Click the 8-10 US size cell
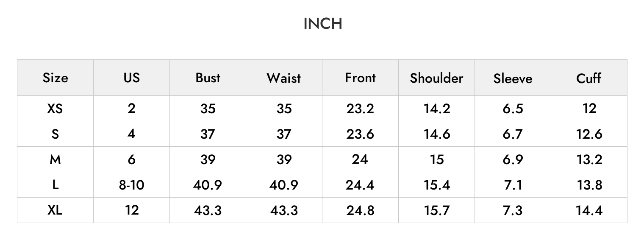 pos(131,185)
